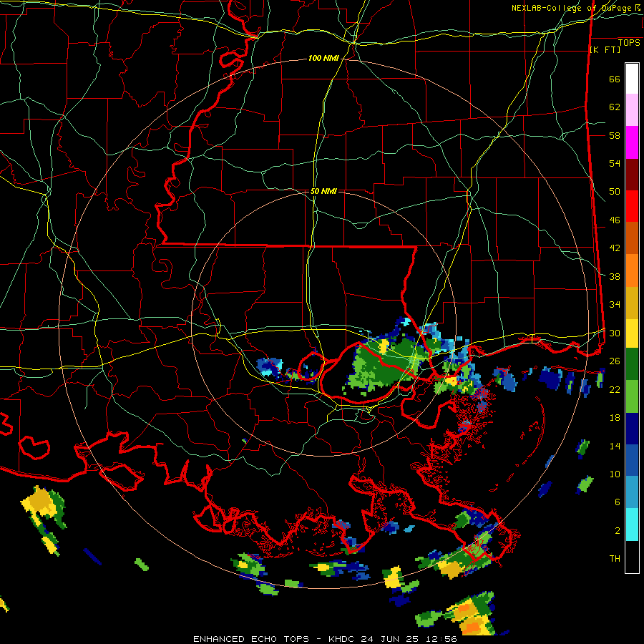Click the 6 legend value
644x644 pixels.
point(618,502)
